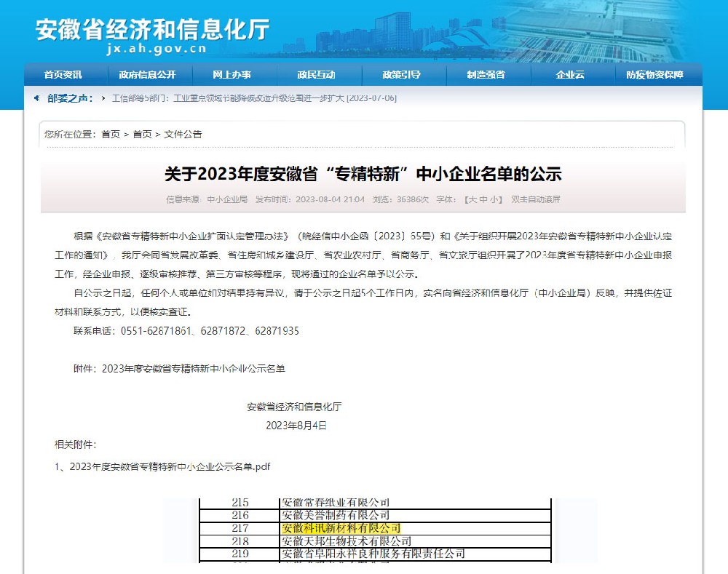Select 网上办事 in the navigation bar
Screen dimensions: 728x574
(232, 75)
